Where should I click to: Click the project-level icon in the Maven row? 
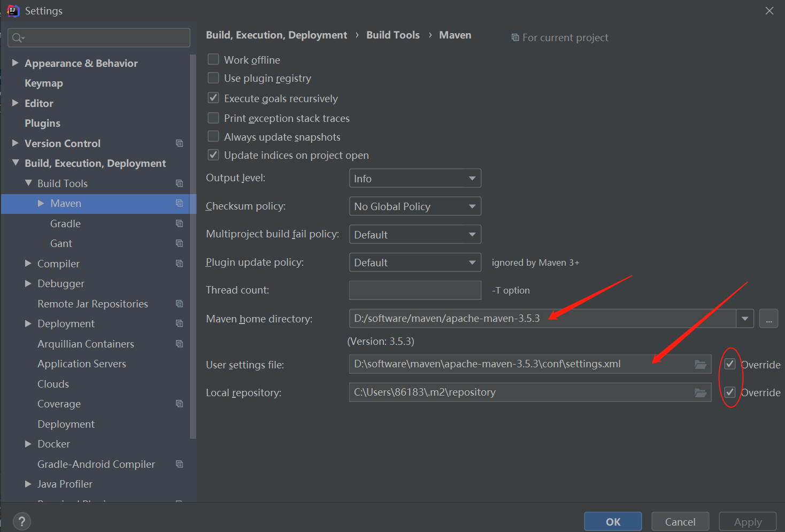(179, 203)
